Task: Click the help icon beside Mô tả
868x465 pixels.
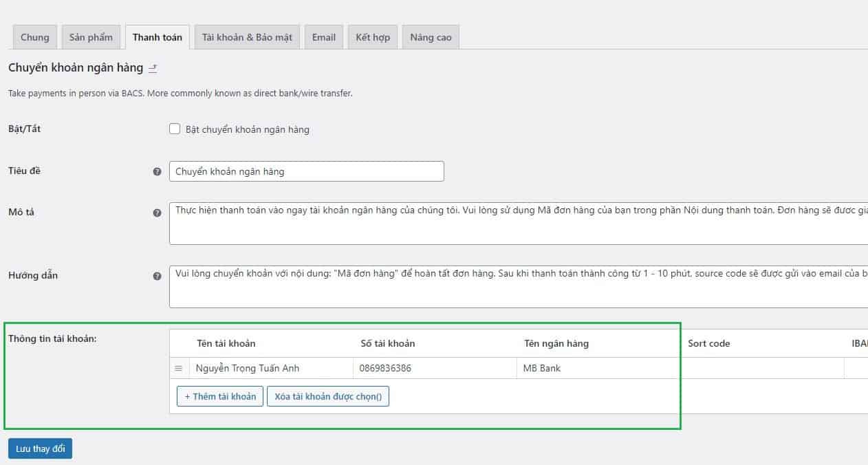Action: 157,213
